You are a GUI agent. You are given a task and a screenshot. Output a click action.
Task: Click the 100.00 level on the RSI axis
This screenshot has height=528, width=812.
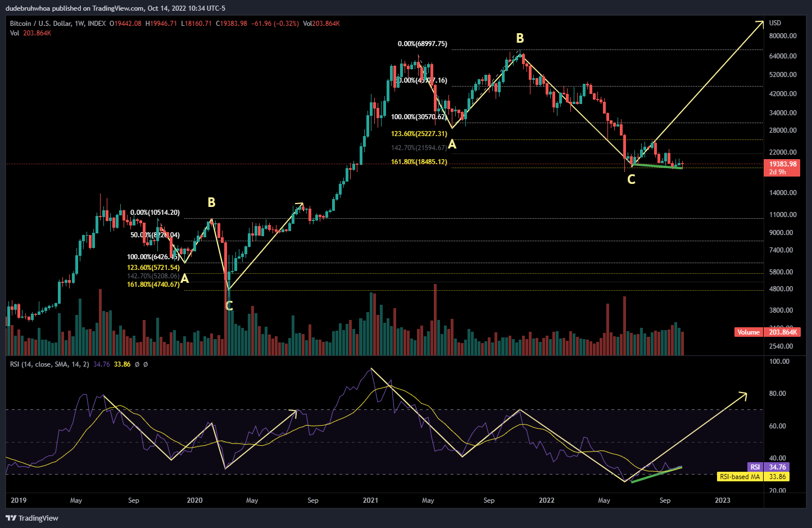click(x=779, y=362)
